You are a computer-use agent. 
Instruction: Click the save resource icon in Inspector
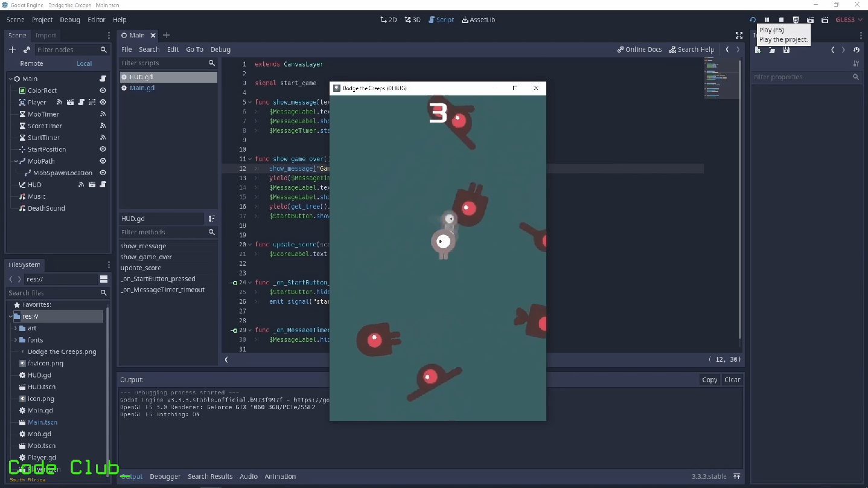click(x=786, y=50)
